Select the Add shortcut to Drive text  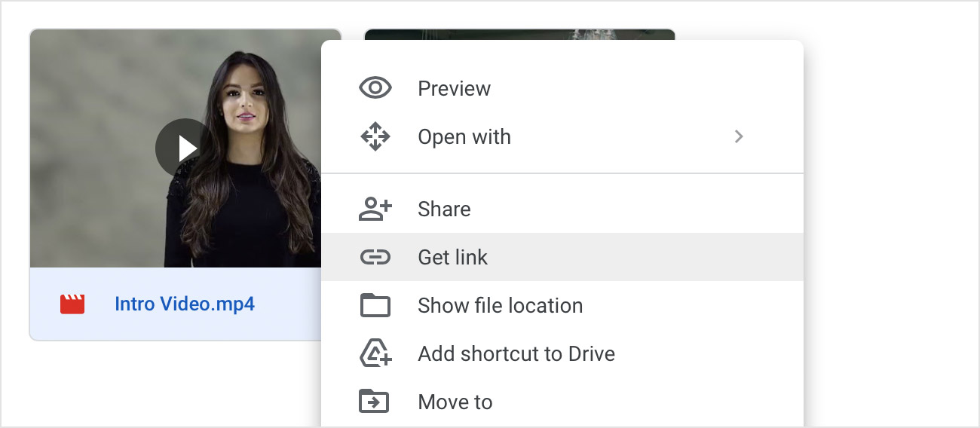516,354
